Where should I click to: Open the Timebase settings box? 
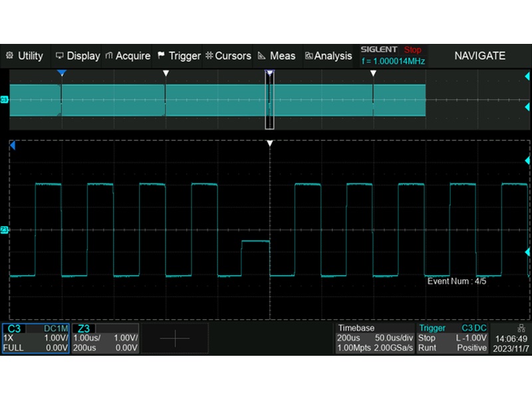[x=375, y=338]
